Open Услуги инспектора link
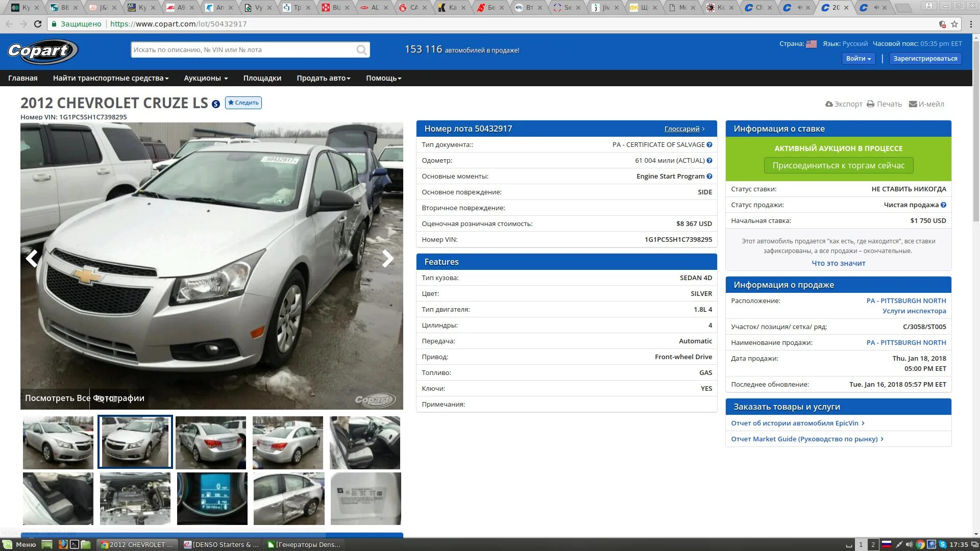The width and height of the screenshot is (980, 551). pos(914,311)
